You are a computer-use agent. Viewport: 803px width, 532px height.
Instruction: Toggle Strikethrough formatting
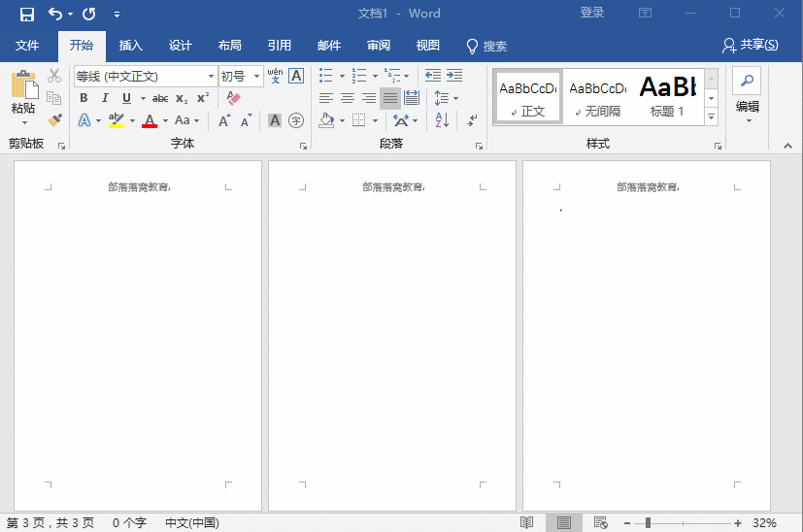[x=160, y=98]
